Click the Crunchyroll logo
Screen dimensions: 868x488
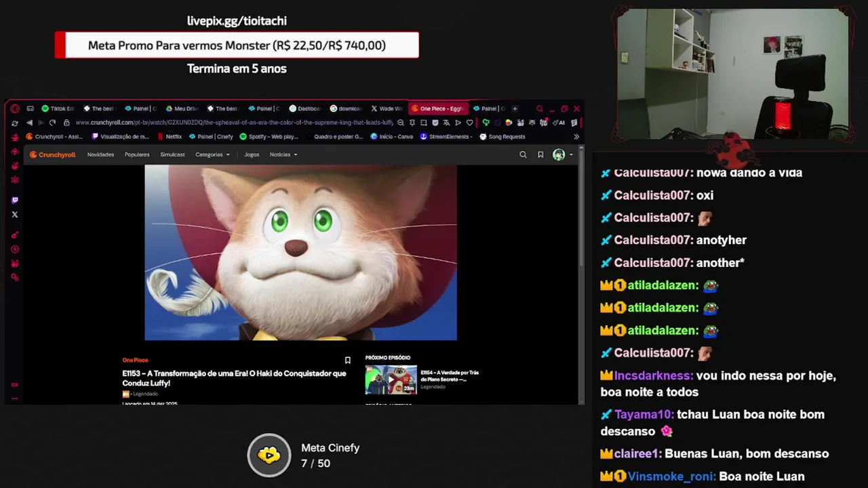click(x=52, y=155)
